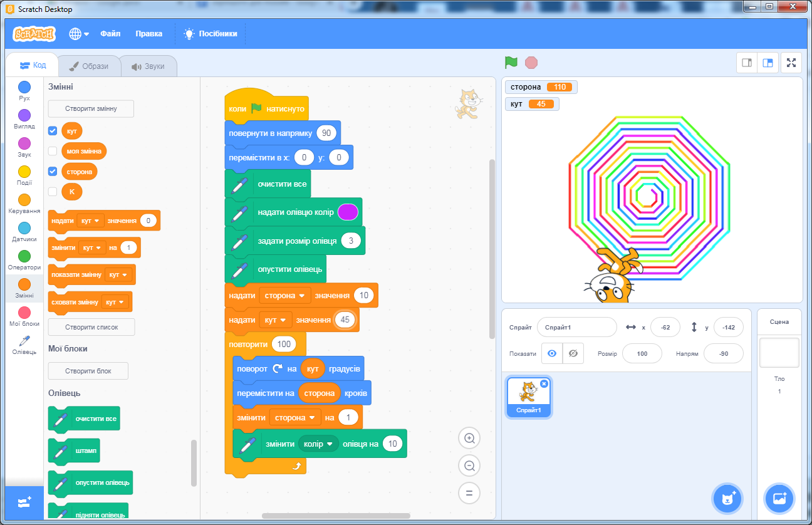Open Посібники tutorials

[211, 34]
